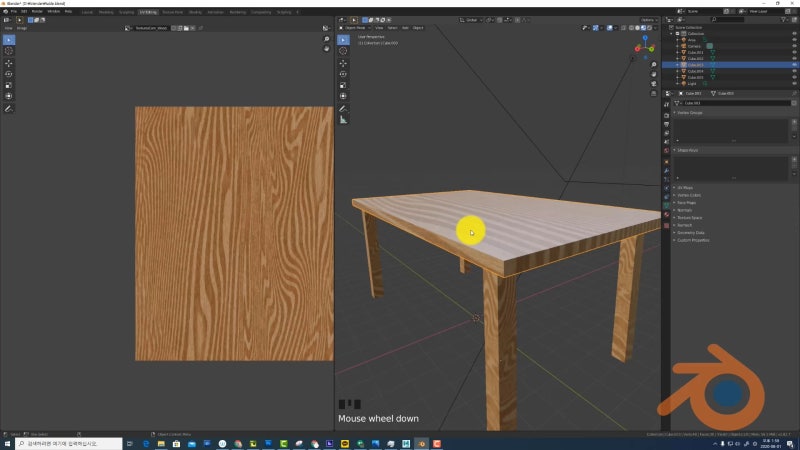Image resolution: width=800 pixels, height=450 pixels.
Task: Open the Modifiers properties tab
Action: pyautogui.click(x=666, y=171)
